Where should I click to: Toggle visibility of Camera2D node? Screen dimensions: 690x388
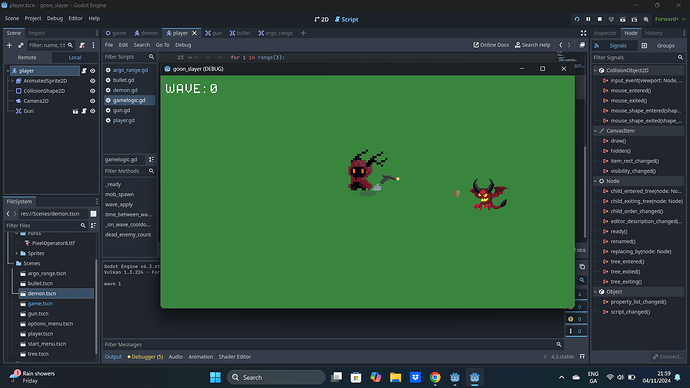point(92,101)
